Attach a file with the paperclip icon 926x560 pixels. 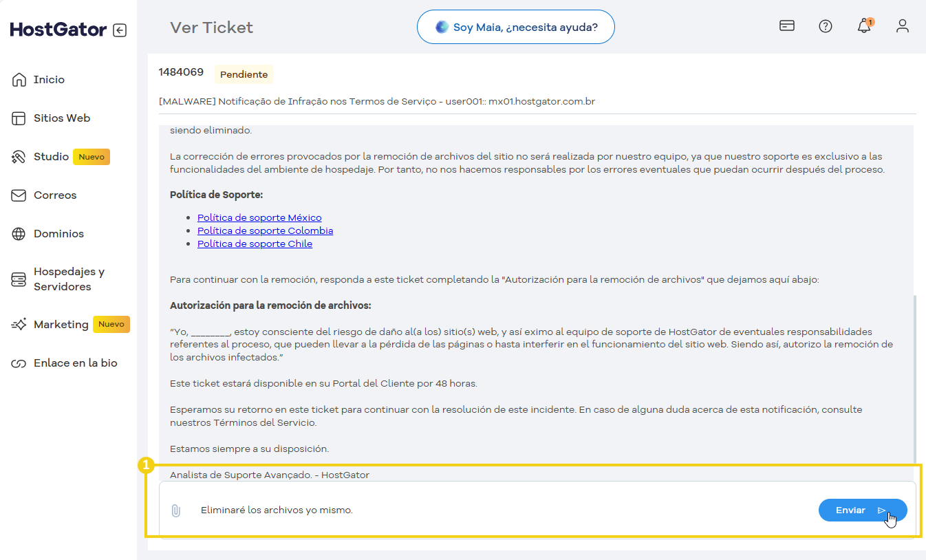point(176,510)
